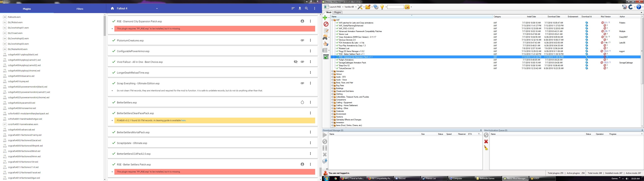Sort mods by the Install Date column

pyautogui.click(x=531, y=16)
